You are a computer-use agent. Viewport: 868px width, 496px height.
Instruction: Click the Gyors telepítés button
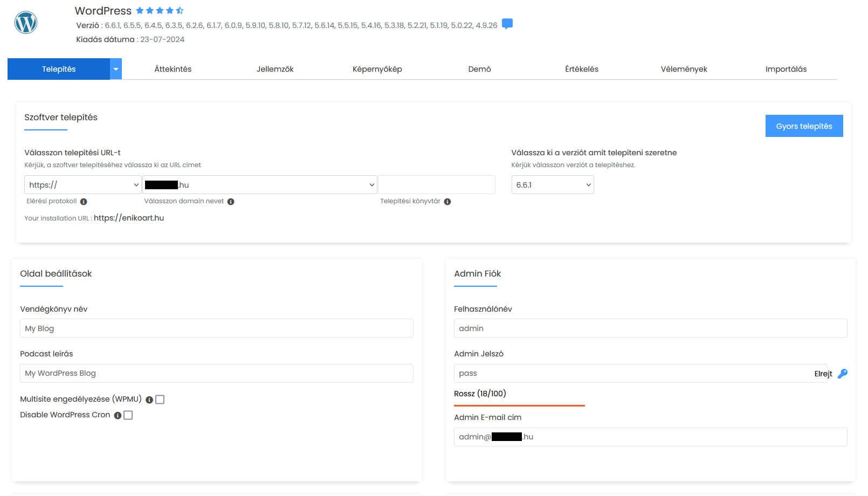click(804, 126)
